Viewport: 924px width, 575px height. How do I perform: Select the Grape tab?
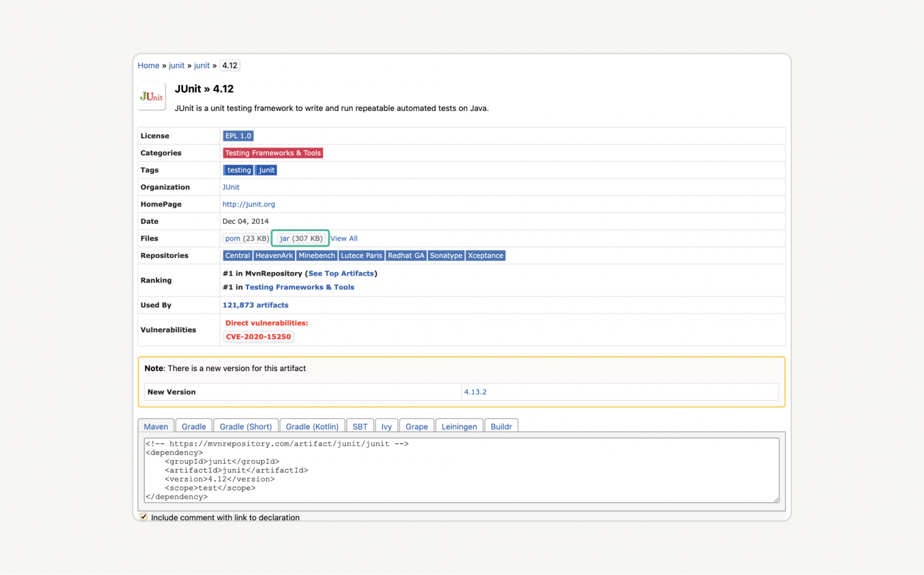(417, 426)
